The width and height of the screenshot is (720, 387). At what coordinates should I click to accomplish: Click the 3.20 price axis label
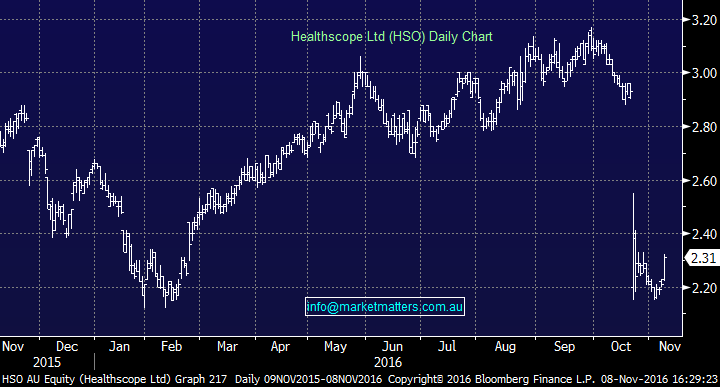(704, 20)
